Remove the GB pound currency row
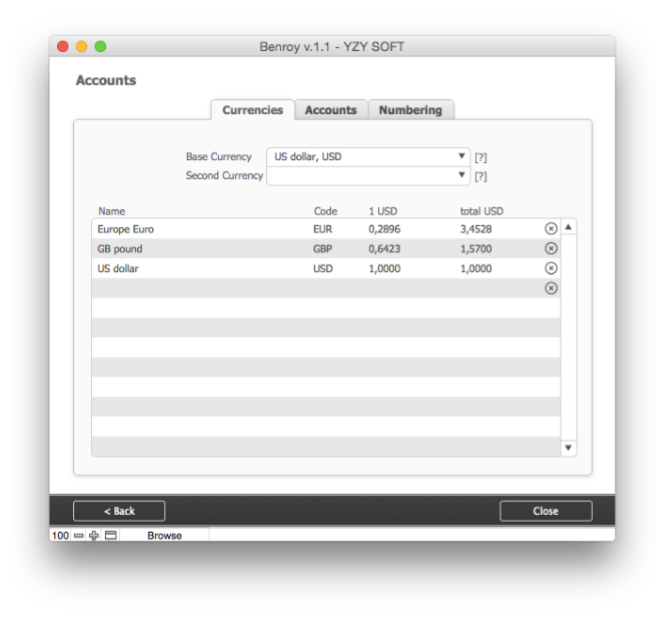This screenshot has width=659, height=621. (551, 248)
